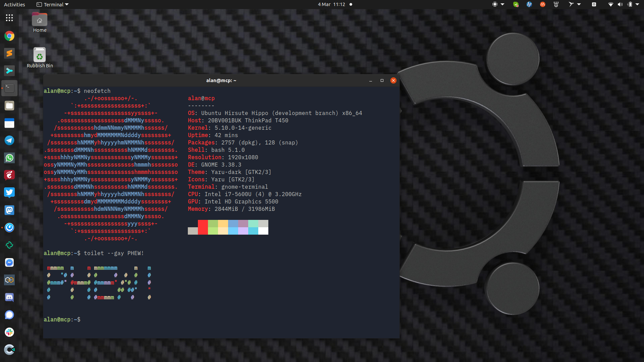Screen dimensions: 644x362
Task: Click the green checkmark tray icon
Action: (516, 4)
